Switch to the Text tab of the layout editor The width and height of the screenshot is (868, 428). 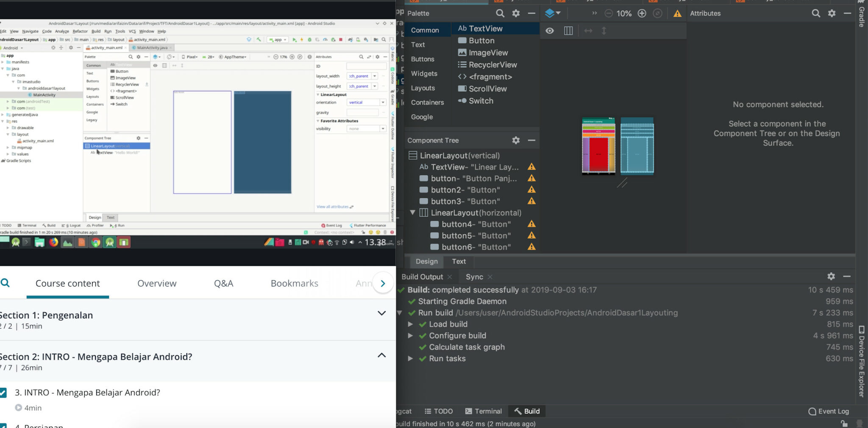[458, 261]
